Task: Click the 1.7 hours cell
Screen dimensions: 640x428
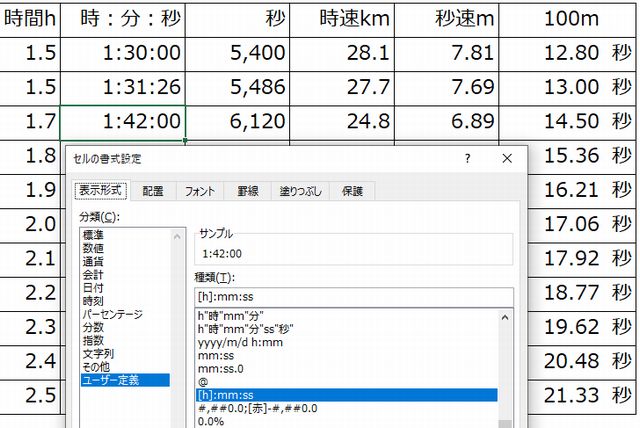Action: tap(30, 123)
